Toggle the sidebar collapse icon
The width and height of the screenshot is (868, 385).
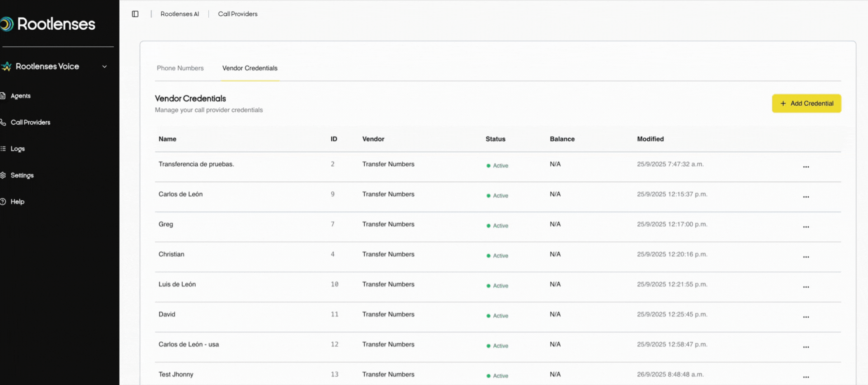pos(135,14)
